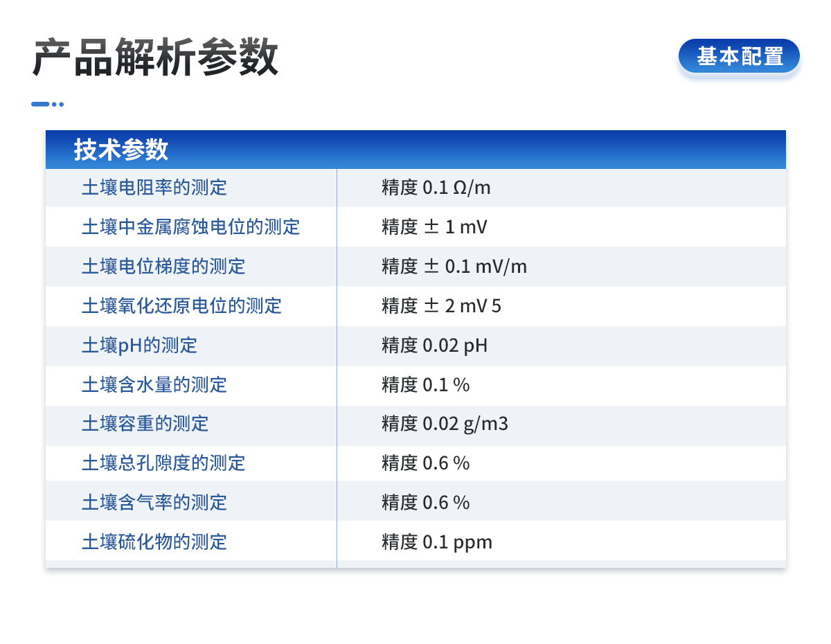
Task: Click 土壤氧化还原电位的测定 parameter name
Action: tap(181, 306)
